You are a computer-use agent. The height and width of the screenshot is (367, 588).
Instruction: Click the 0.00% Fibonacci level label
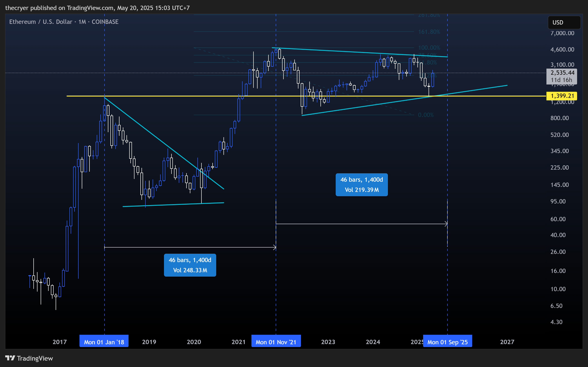pos(426,115)
